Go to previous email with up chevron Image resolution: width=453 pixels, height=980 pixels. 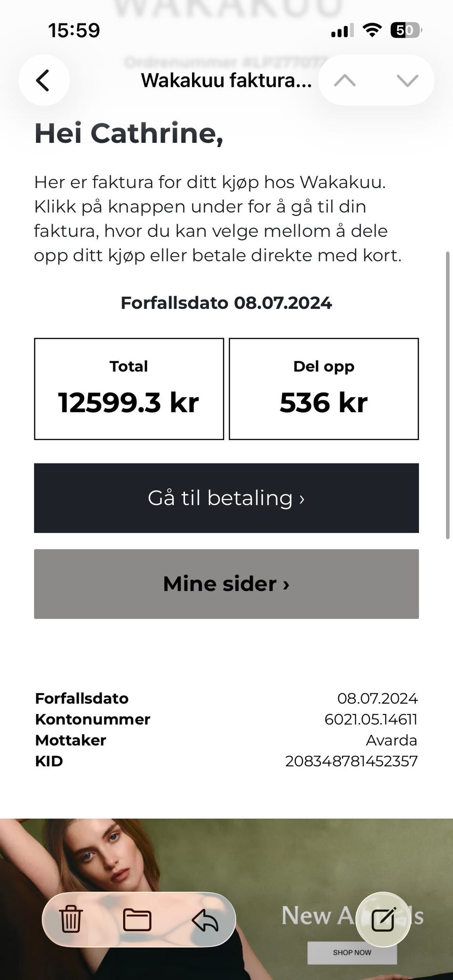coord(345,81)
